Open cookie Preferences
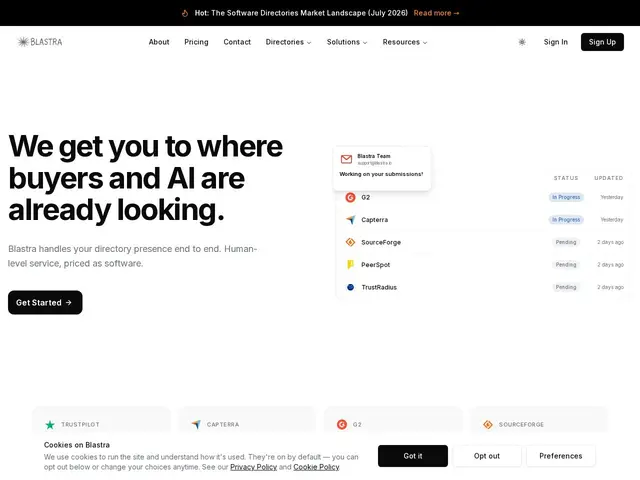640x480 pixels. coord(560,456)
